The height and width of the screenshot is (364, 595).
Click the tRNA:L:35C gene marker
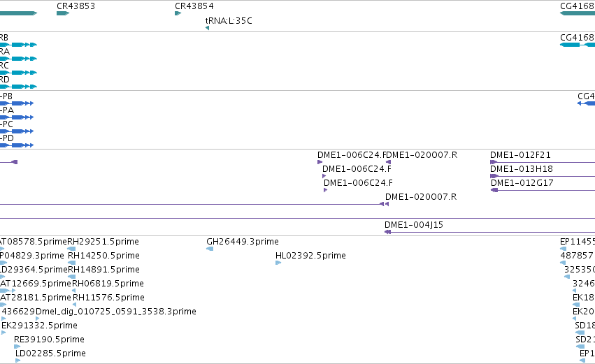[x=207, y=28]
